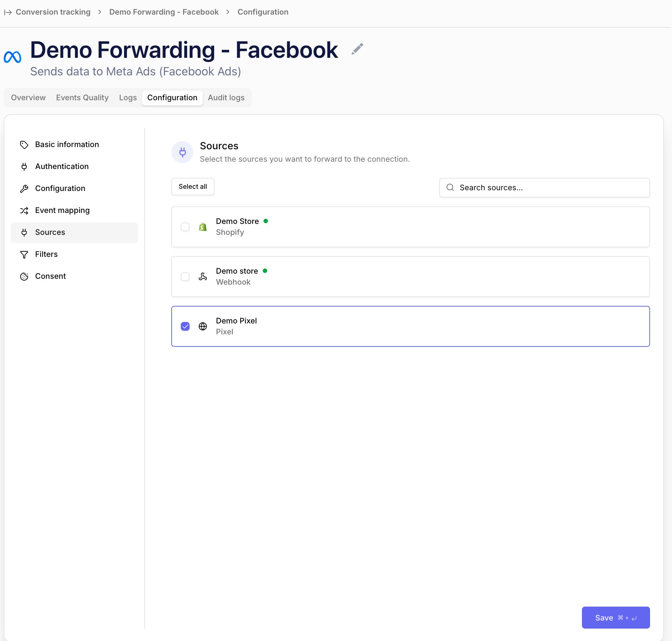Click the webhook icon in Demo store row
Screen dimensions: 672x641
tap(203, 277)
